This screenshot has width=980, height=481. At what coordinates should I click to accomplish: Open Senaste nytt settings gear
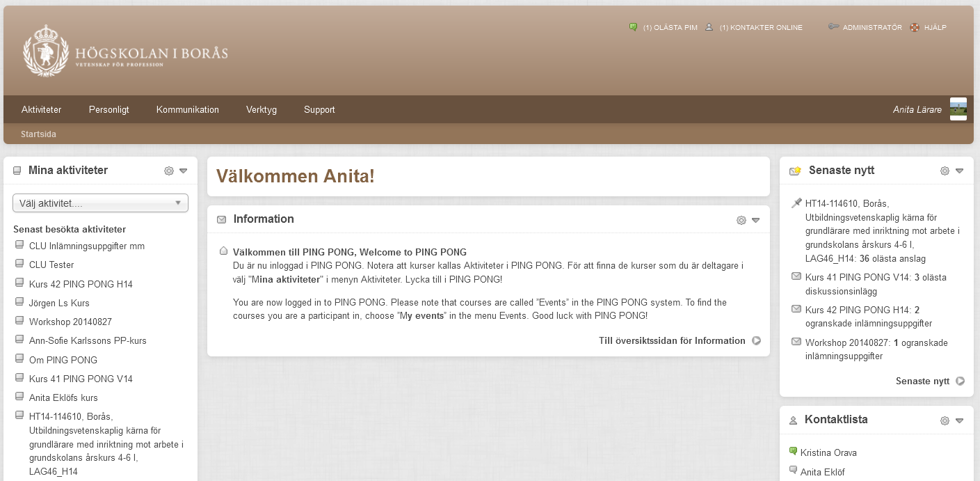coord(945,171)
